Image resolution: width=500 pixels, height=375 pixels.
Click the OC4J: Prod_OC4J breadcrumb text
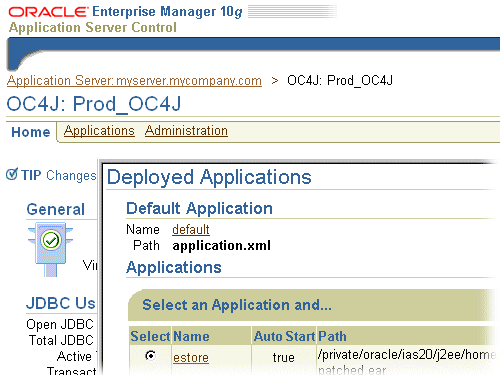tap(340, 81)
